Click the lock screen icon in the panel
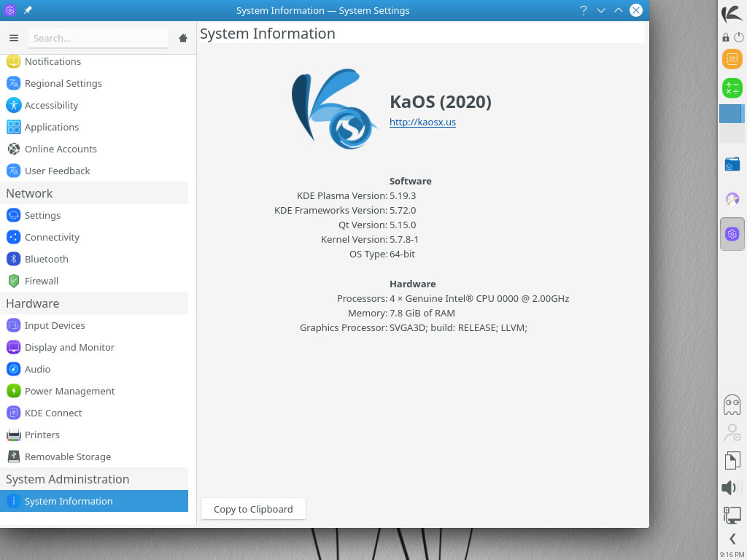 tap(726, 38)
